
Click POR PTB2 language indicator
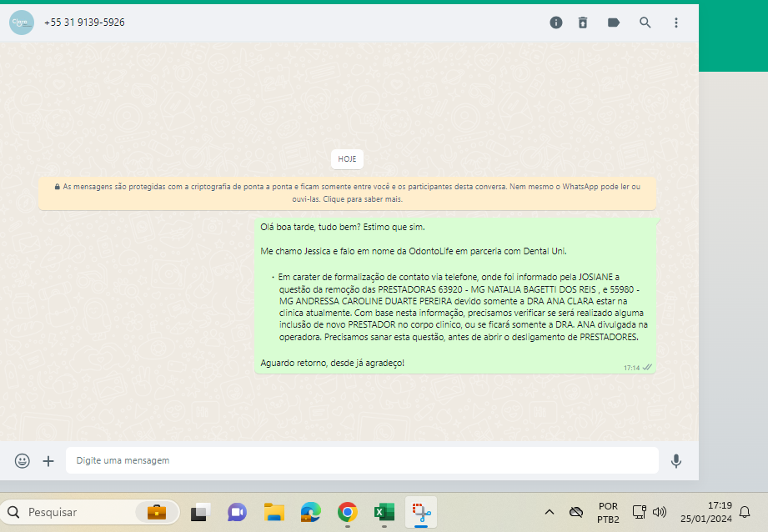pos(608,513)
